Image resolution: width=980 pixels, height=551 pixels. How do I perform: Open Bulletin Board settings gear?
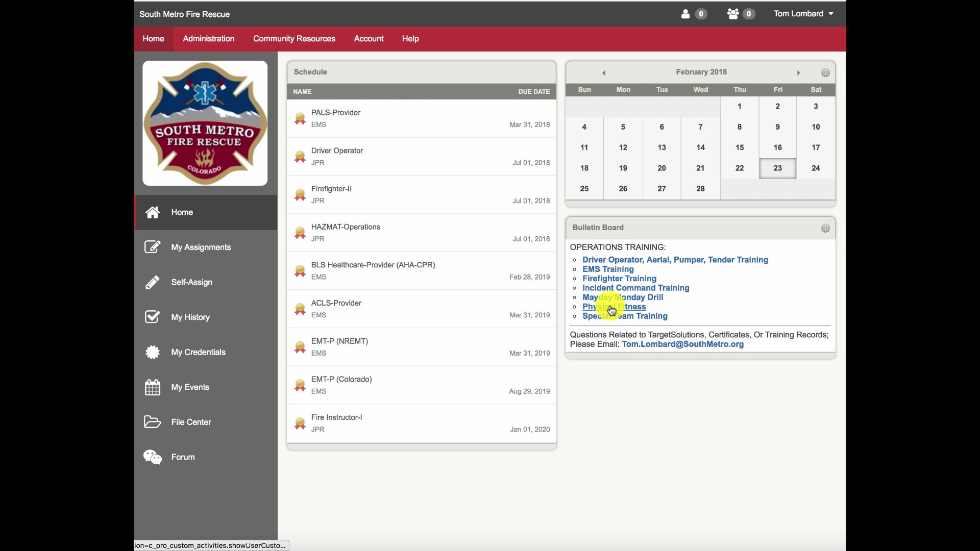coord(825,228)
